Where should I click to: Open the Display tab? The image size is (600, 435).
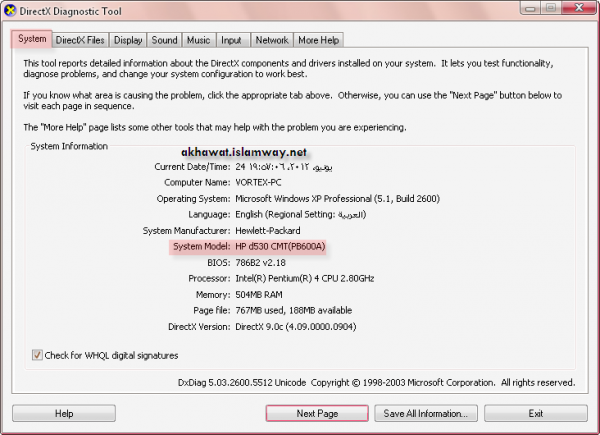point(128,40)
